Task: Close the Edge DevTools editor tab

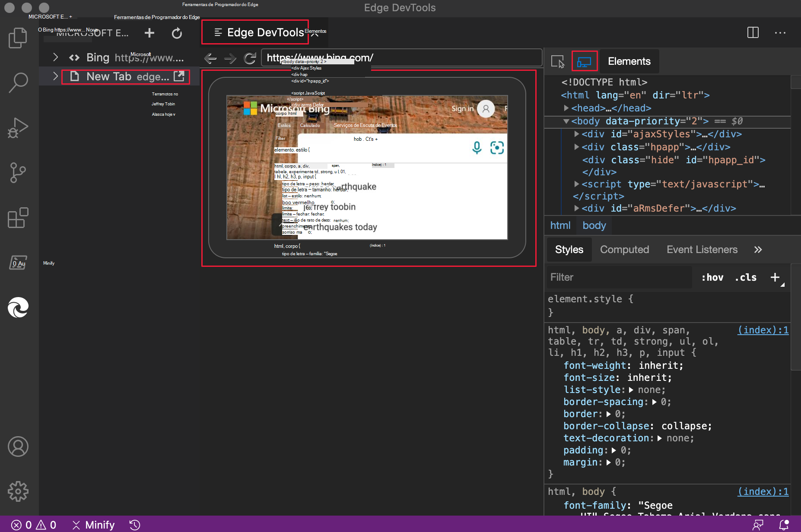Action: tap(315, 33)
